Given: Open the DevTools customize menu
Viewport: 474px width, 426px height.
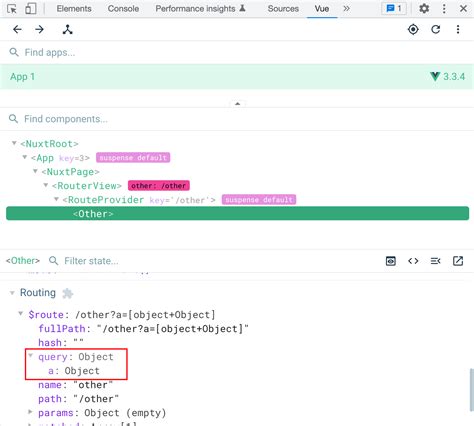Looking at the screenshot, I should coord(444,8).
